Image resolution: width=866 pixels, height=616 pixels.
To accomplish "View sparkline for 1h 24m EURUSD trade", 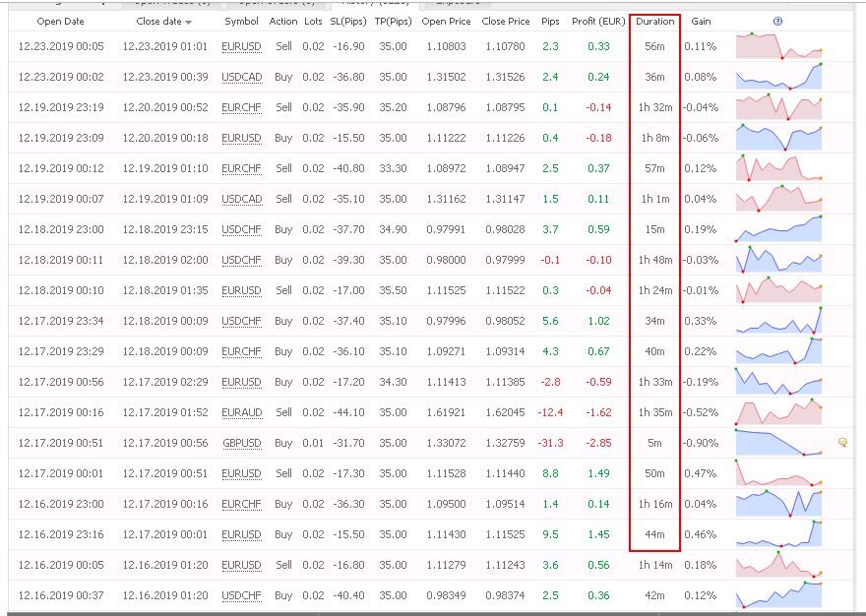I will [x=778, y=289].
